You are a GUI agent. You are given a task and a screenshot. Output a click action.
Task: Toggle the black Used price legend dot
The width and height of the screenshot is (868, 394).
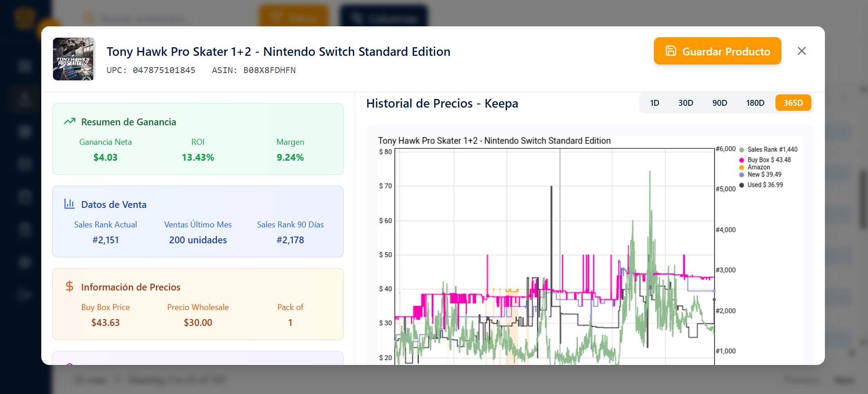[x=741, y=185]
